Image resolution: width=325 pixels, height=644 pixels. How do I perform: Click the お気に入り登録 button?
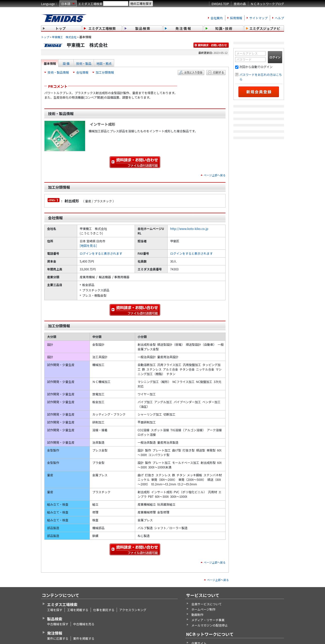[191, 73]
